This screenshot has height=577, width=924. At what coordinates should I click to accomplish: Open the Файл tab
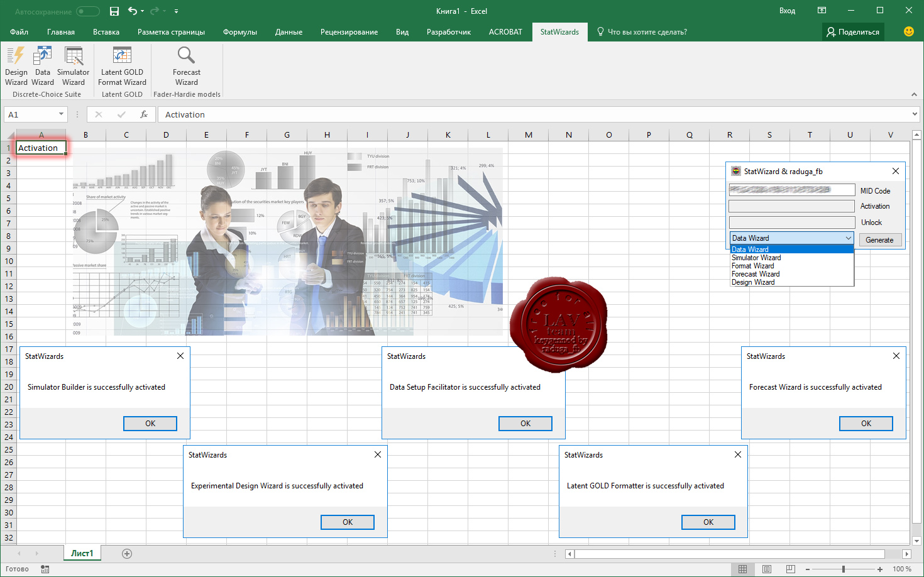[19, 31]
